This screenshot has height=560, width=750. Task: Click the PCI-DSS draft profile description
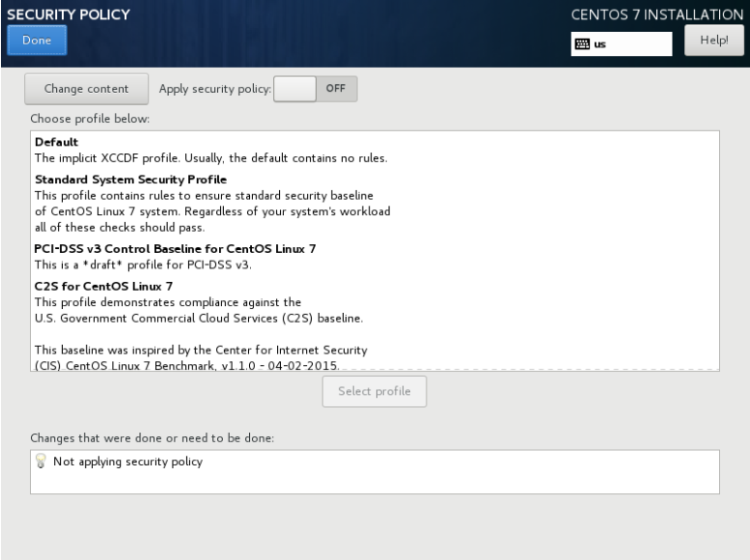(x=143, y=264)
